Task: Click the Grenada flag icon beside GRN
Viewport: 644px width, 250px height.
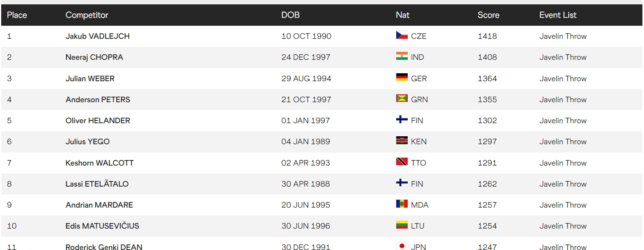Action: click(x=402, y=98)
